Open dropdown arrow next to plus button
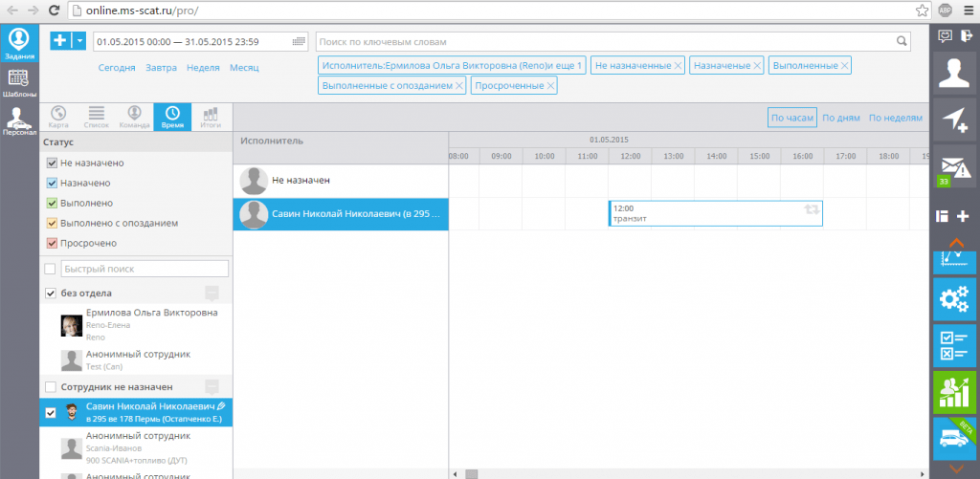980x479 pixels. click(x=79, y=41)
